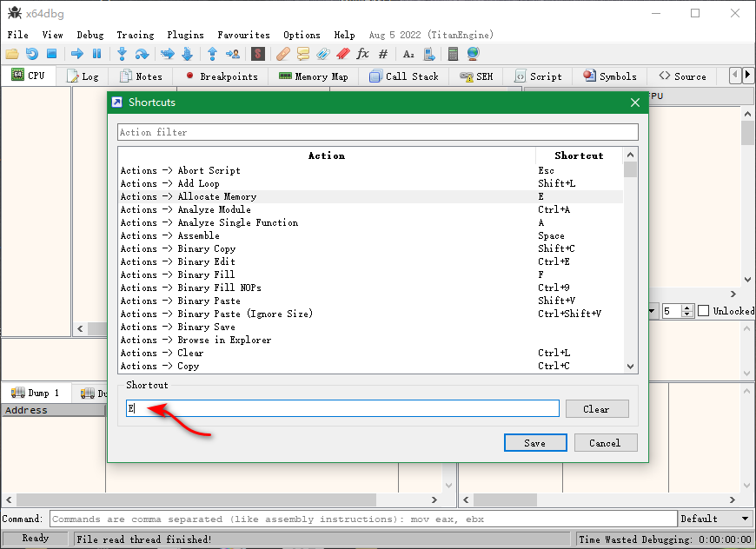Open Patches via the bandage icon
756x549 pixels.
point(283,54)
